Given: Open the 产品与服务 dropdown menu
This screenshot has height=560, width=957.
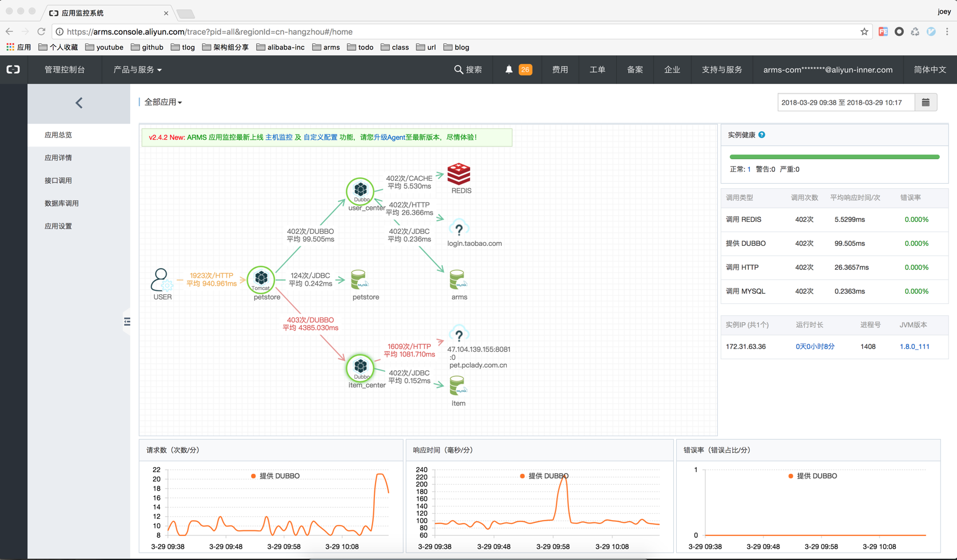Looking at the screenshot, I should point(138,70).
